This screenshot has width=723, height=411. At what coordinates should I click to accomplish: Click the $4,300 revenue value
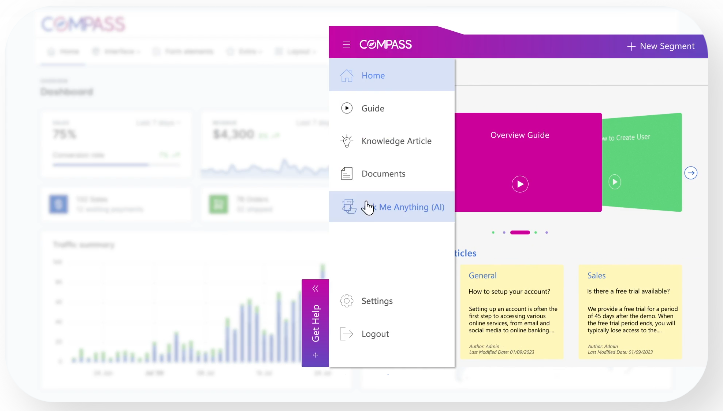tap(233, 134)
